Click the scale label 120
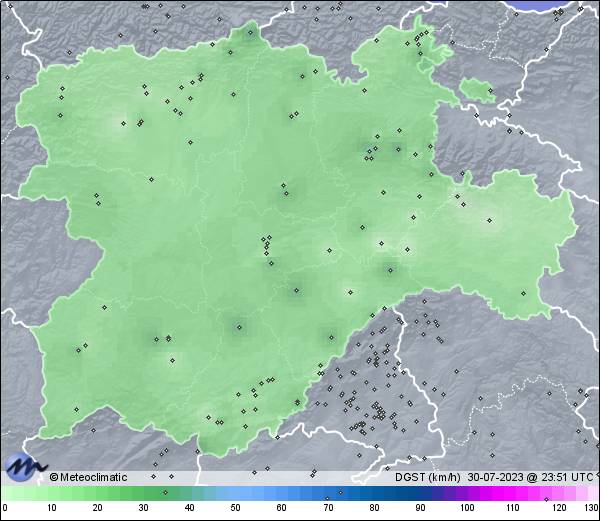 559,508
